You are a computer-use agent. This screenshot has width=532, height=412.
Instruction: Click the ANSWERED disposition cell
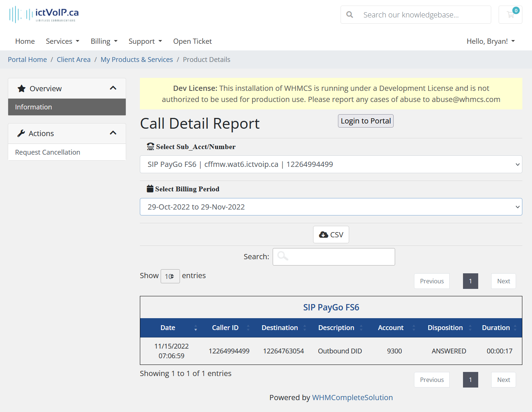click(x=449, y=351)
